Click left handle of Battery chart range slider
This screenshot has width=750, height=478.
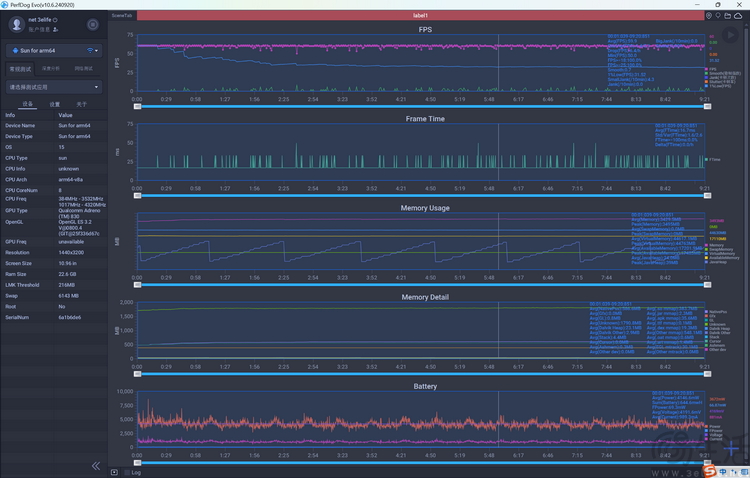click(x=137, y=463)
